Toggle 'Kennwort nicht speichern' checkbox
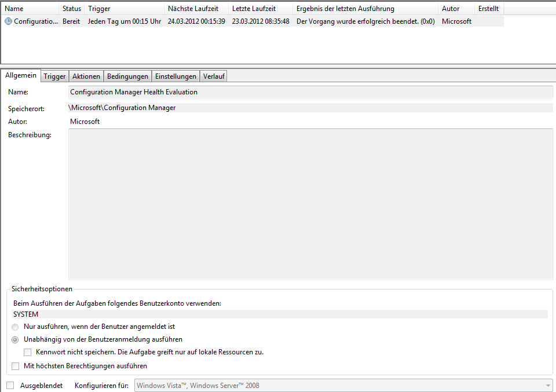Image resolution: width=556 pixels, height=392 pixels. pos(27,352)
